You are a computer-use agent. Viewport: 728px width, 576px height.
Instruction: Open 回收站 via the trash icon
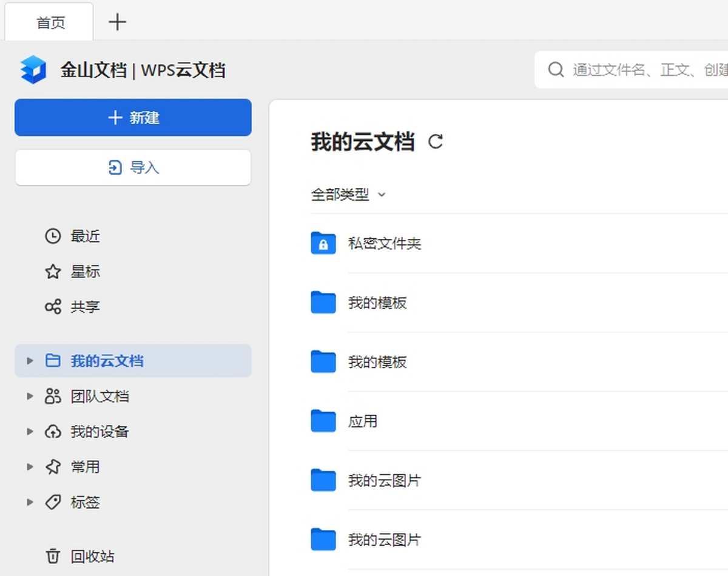(x=53, y=555)
